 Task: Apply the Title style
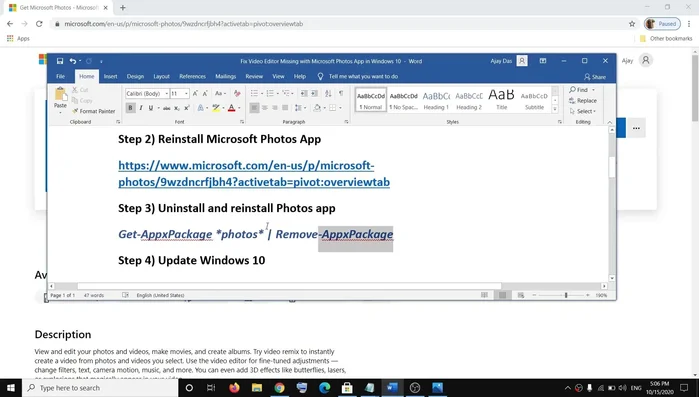(x=502, y=100)
